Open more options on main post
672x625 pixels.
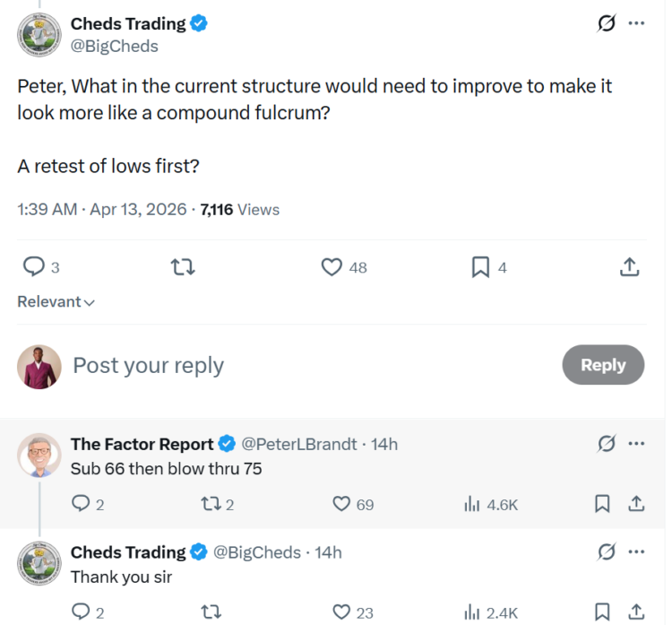636,23
